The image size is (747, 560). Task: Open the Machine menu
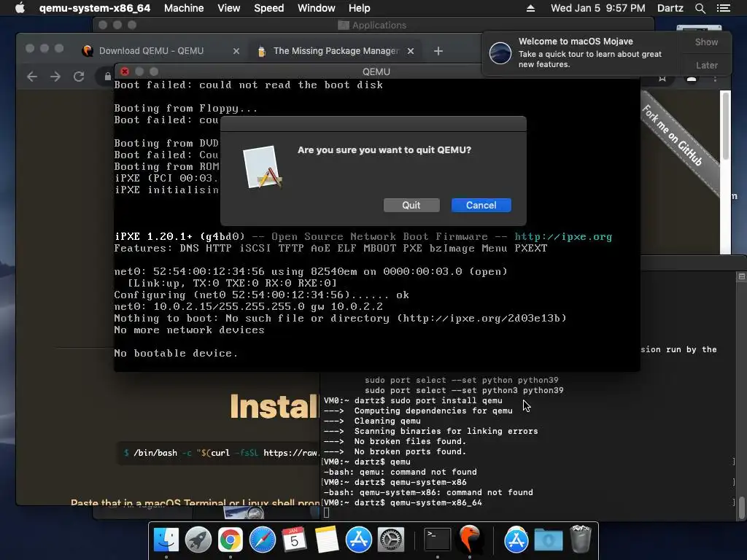184,8
